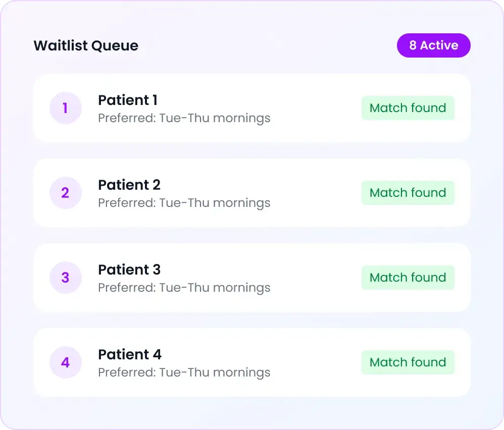Select the Patient 3 card row
504x430 pixels.
point(251,278)
